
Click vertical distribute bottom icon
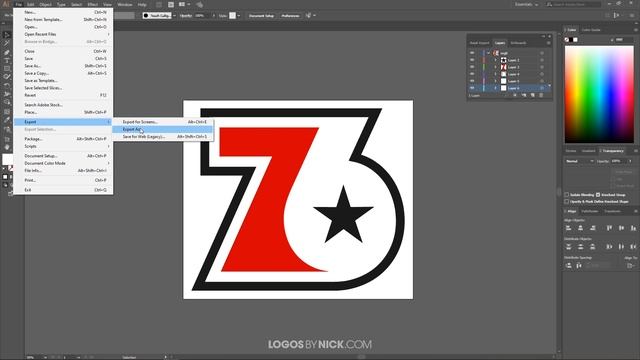tap(593, 247)
